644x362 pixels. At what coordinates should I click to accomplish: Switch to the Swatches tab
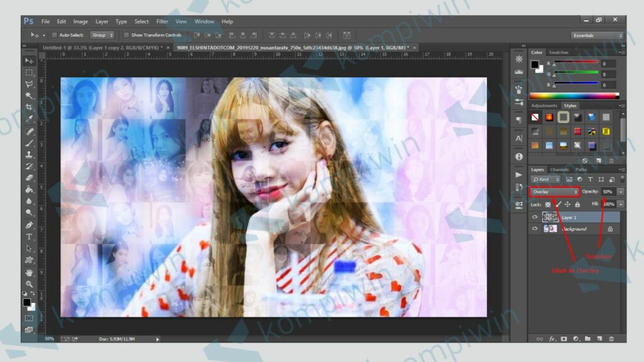pos(558,52)
